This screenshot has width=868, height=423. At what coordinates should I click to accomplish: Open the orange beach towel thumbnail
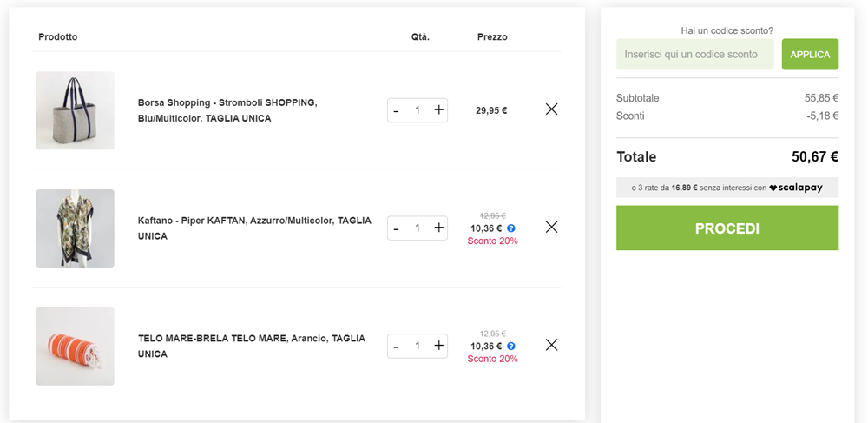pos(76,346)
